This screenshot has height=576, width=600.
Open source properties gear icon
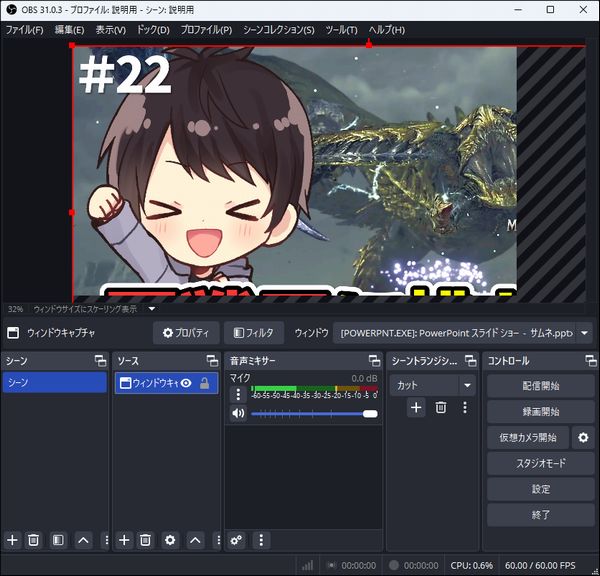click(x=170, y=540)
